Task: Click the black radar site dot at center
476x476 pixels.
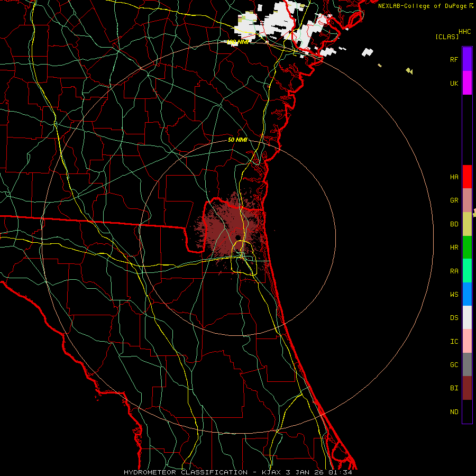Action: [238, 237]
